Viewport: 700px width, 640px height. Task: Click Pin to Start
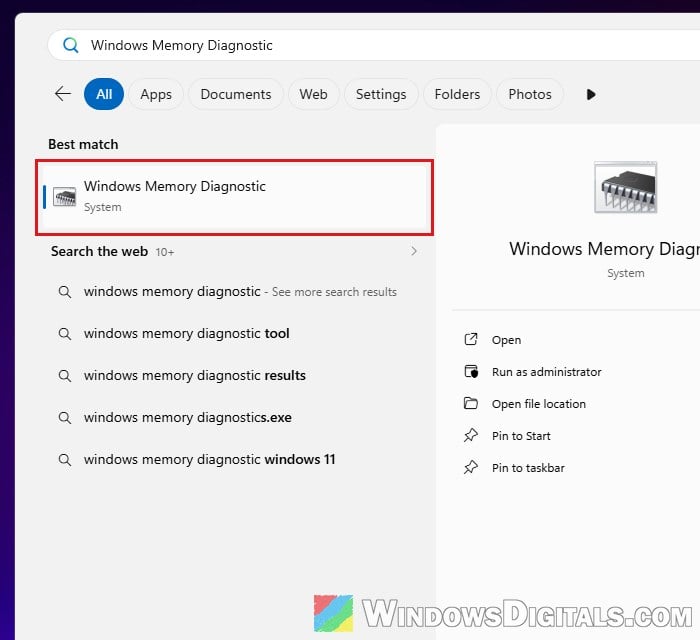(521, 436)
